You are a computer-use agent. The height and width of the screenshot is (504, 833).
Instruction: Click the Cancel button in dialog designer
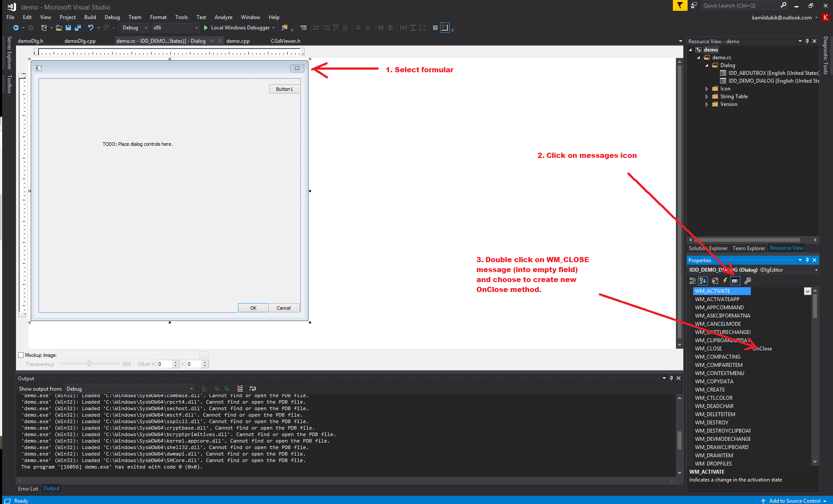(x=283, y=308)
